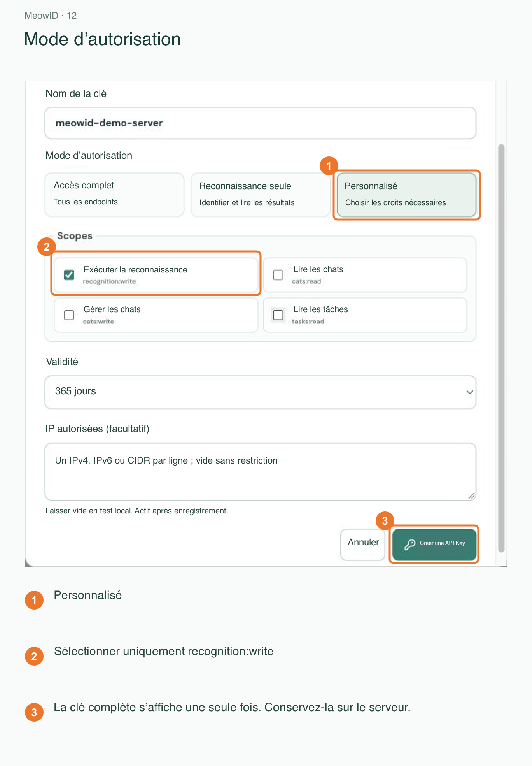Click the MeowID · 12 breadcrumb text
Screen dimensions: 532x766
(x=51, y=16)
